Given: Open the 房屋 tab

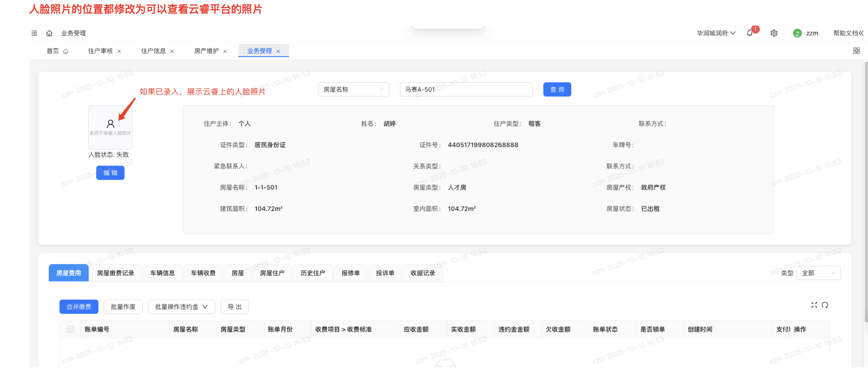Looking at the screenshot, I should pos(238,273).
